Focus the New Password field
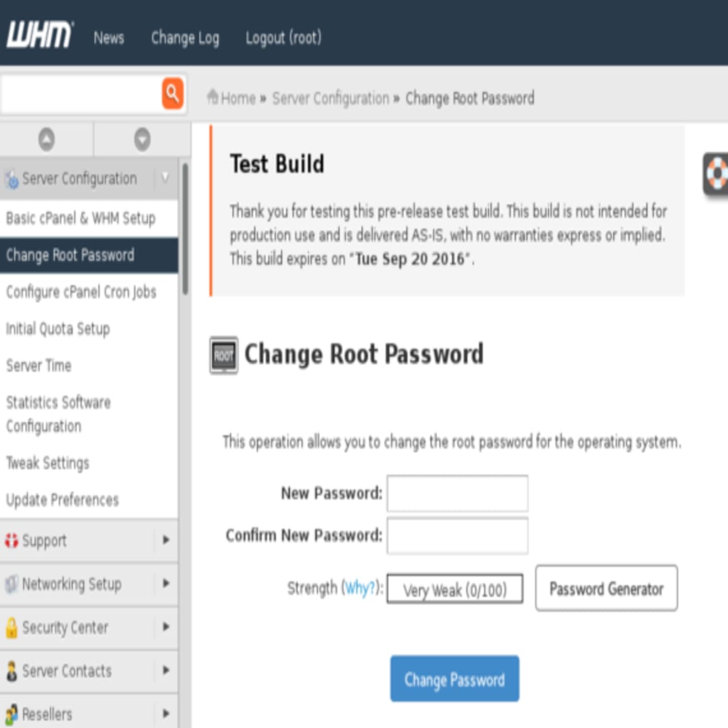Image resolution: width=728 pixels, height=728 pixels. tap(457, 493)
